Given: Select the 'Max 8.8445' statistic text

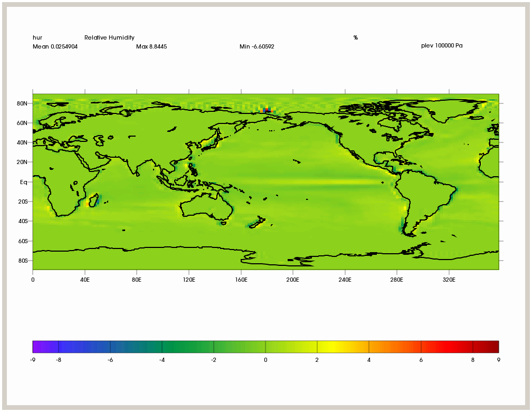Looking at the screenshot, I should pyautogui.click(x=151, y=46).
